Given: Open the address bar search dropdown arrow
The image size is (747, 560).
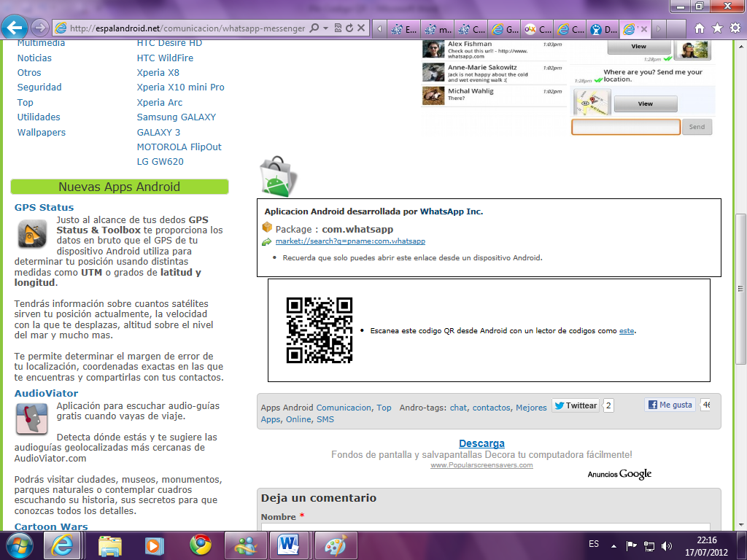Looking at the screenshot, I should coord(325,28).
